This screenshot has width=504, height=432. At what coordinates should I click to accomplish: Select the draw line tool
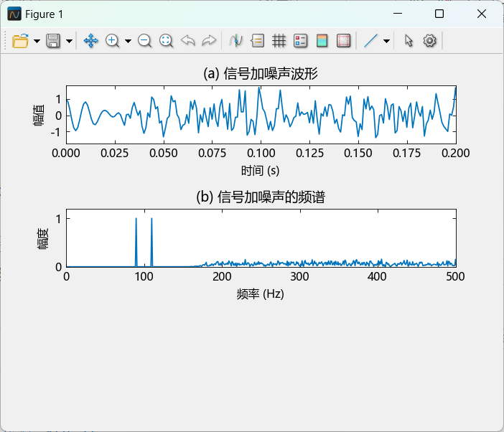[x=370, y=41]
